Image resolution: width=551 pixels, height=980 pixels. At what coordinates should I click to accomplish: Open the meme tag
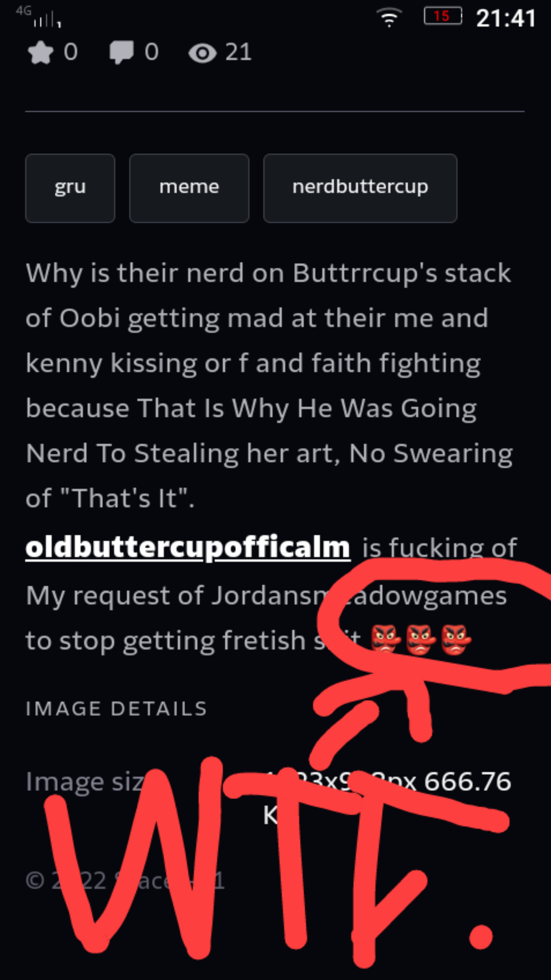coord(189,188)
